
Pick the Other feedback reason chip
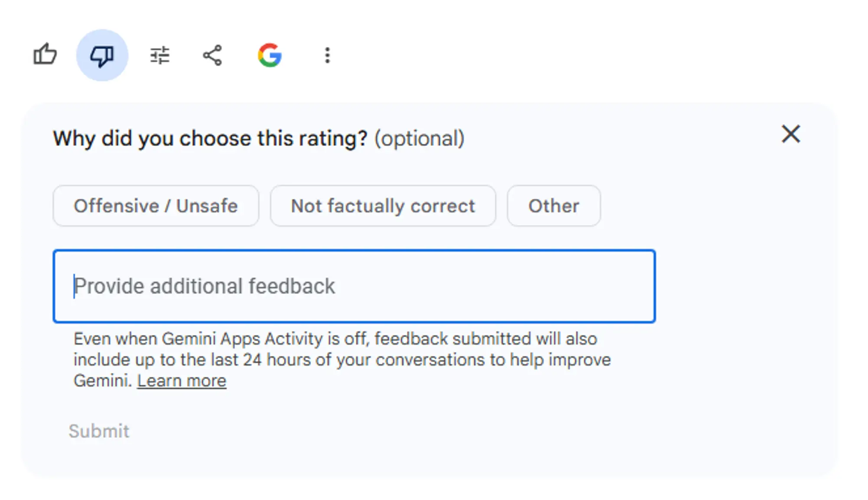pyautogui.click(x=554, y=206)
